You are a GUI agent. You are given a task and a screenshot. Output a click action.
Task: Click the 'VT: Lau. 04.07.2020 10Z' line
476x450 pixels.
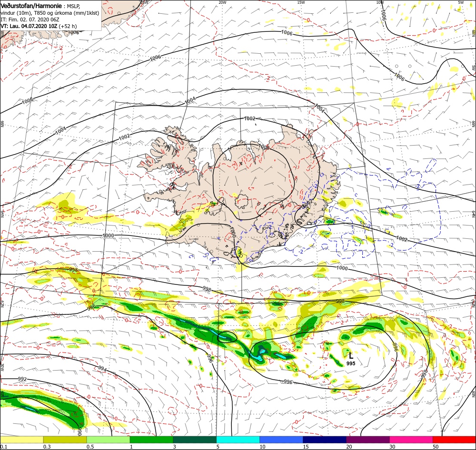tap(29, 26)
